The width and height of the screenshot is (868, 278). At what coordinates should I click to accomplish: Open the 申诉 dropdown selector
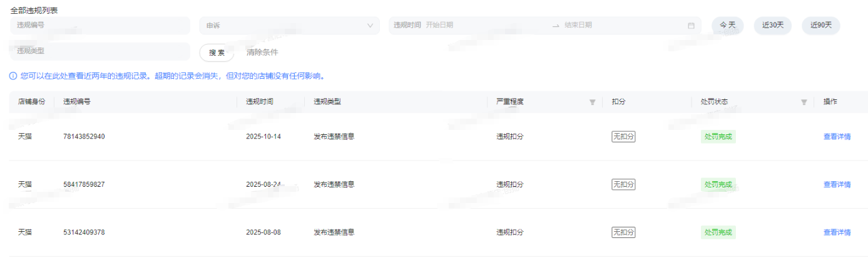click(x=289, y=26)
